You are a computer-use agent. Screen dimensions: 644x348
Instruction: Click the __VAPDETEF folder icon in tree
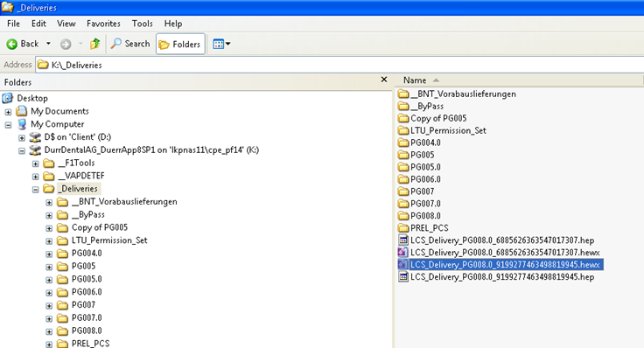(49, 176)
